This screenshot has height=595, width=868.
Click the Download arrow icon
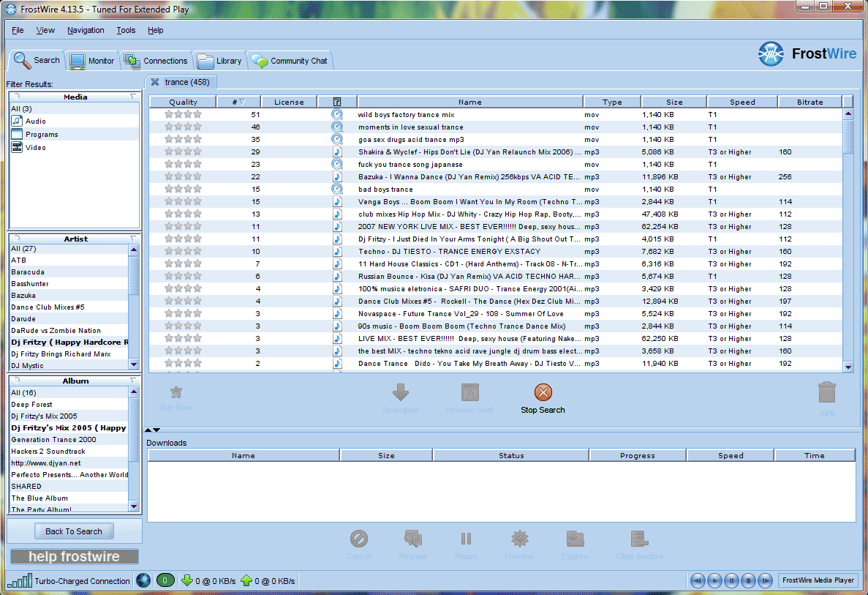[400, 392]
